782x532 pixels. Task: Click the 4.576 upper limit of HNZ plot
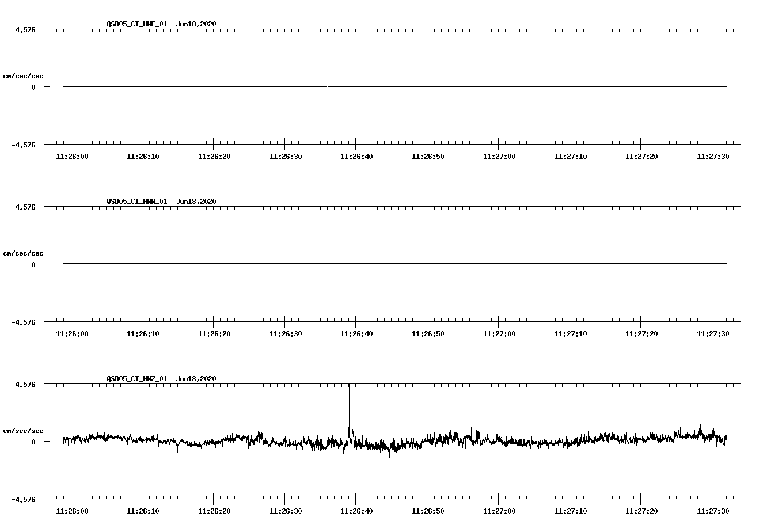(x=25, y=384)
